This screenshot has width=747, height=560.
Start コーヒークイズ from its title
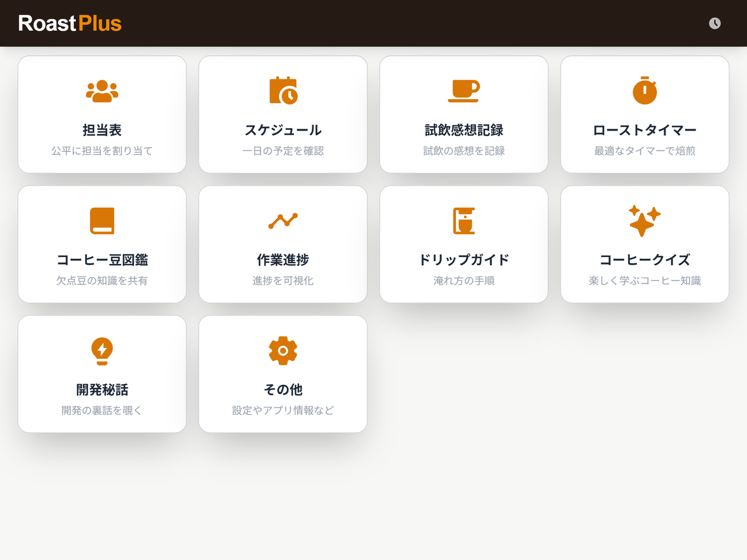click(645, 260)
